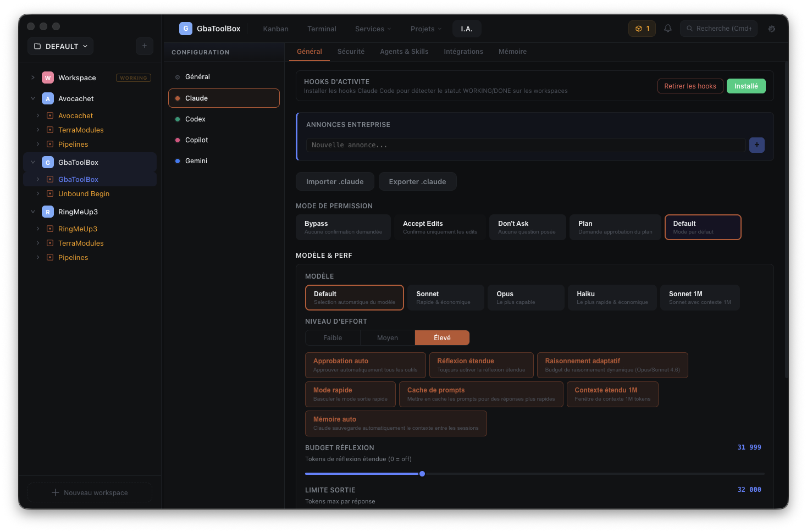Toggle the Approbation auto option

365,365
